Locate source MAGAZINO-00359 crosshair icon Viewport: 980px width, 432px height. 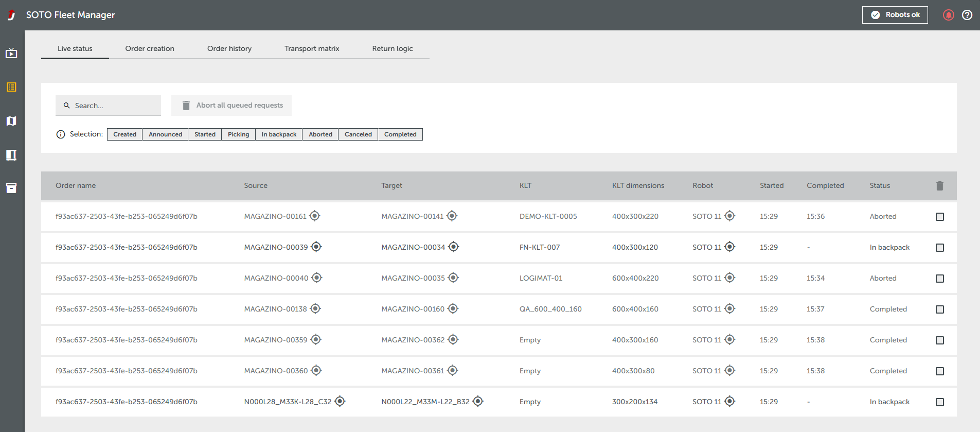tap(316, 339)
